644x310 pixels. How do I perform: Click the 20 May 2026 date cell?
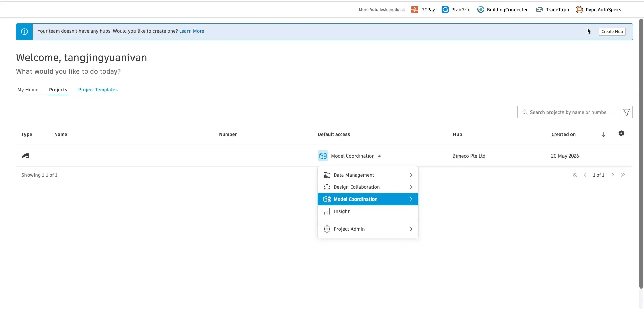click(565, 156)
